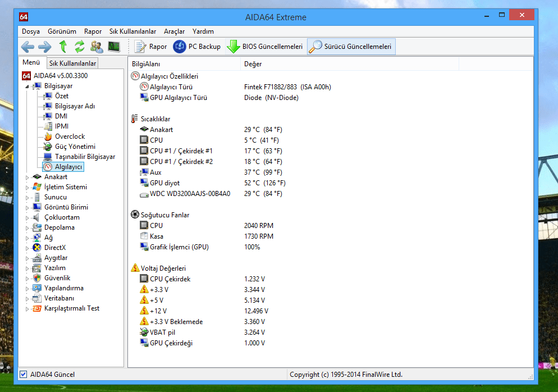Image resolution: width=558 pixels, height=392 pixels.
Task: Select Özet in the tree
Action: pyautogui.click(x=62, y=96)
